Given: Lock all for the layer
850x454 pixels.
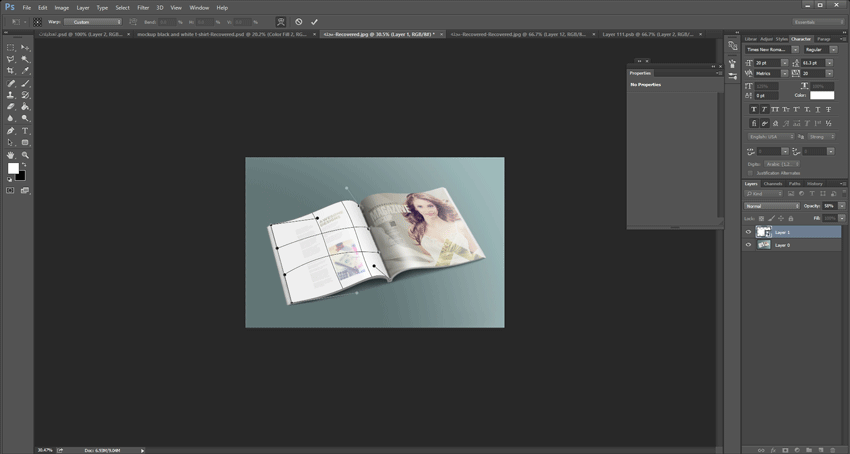Looking at the screenshot, I should (790, 219).
